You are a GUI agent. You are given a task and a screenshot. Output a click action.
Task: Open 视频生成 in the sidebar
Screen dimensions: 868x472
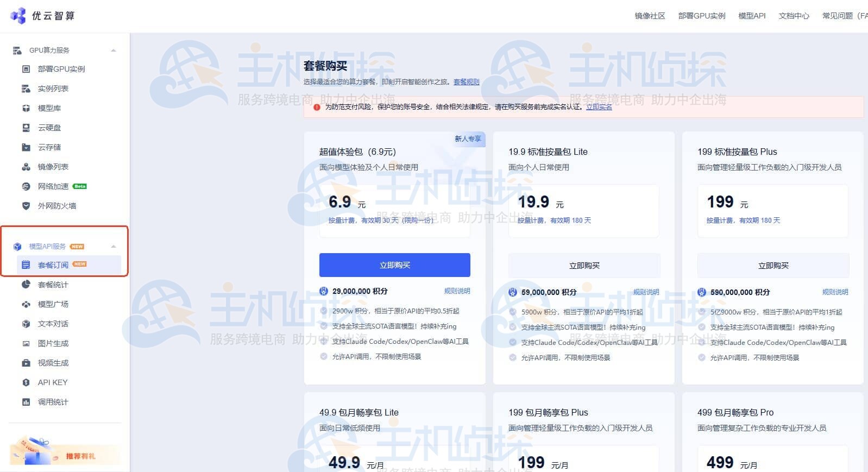53,363
